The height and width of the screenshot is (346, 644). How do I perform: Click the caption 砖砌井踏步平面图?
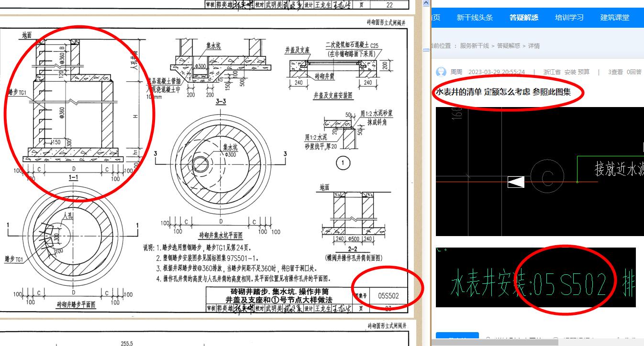pyautogui.click(x=76, y=304)
